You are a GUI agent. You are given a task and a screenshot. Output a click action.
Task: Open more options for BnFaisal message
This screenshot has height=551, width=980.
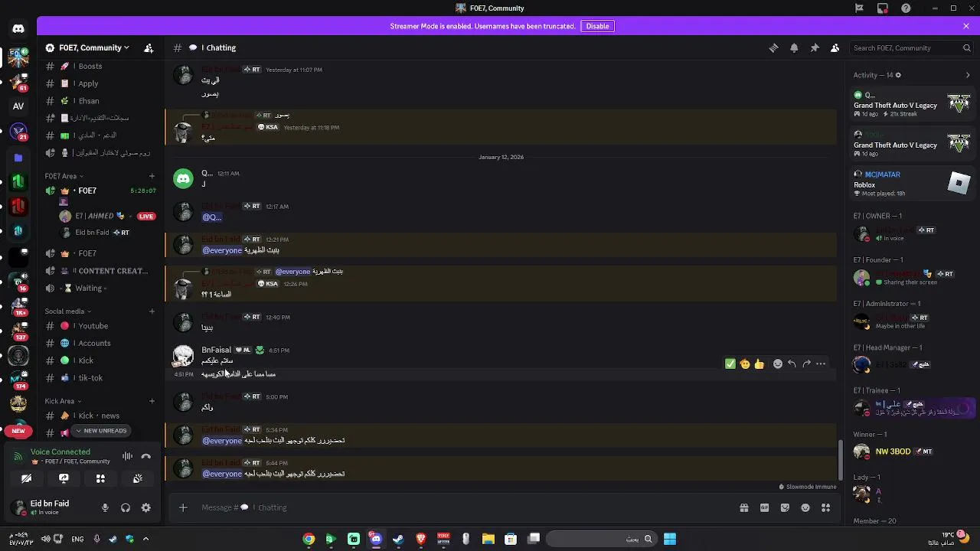(x=821, y=364)
